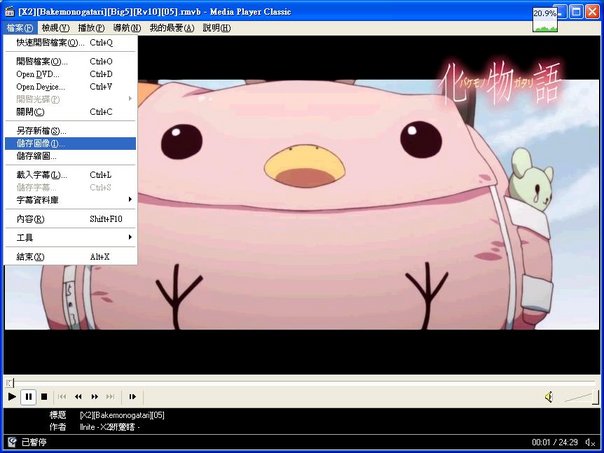Open 內容(R) properties entry
The width and height of the screenshot is (604, 453).
pos(70,219)
